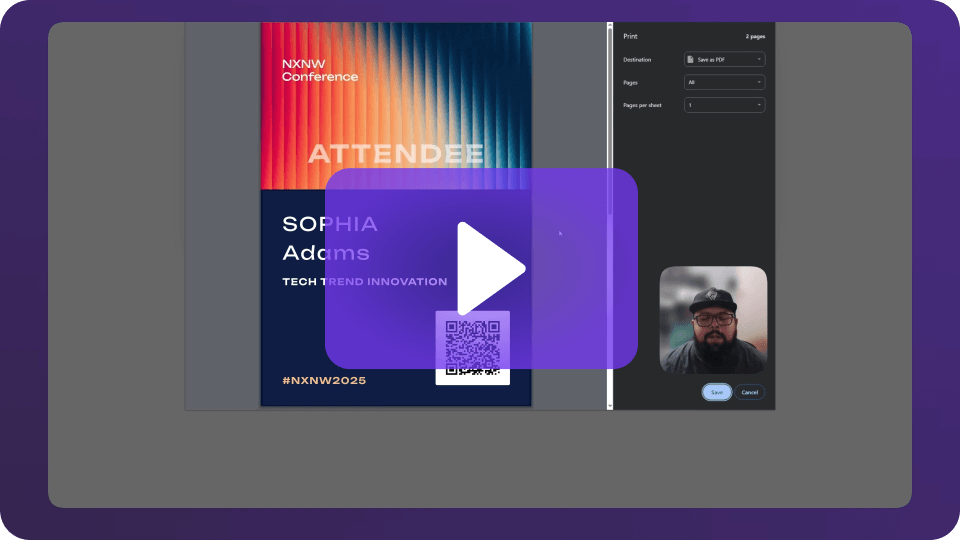960x540 pixels.
Task: Open the Pages per sheet dropdown
Action: coord(724,105)
